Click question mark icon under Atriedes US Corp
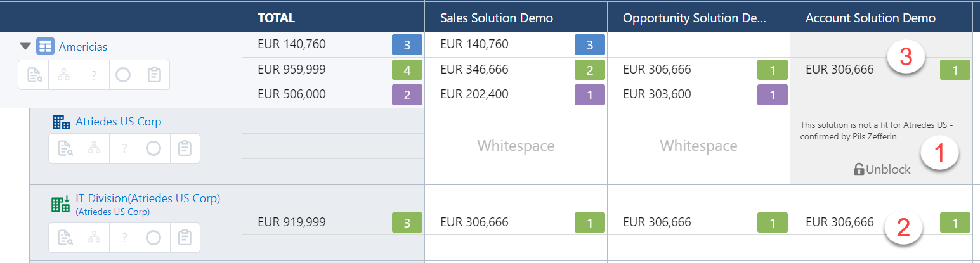Screen dimensions: 980x263 (x=124, y=148)
